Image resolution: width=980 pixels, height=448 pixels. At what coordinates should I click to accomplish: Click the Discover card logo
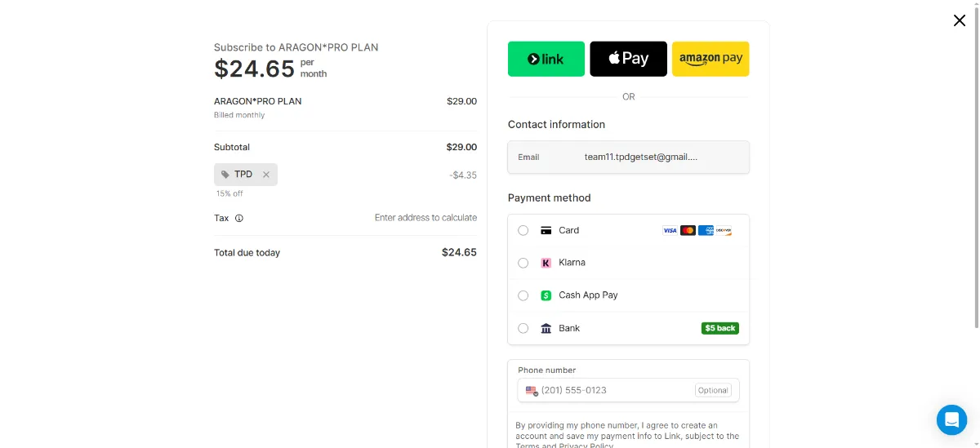(724, 231)
